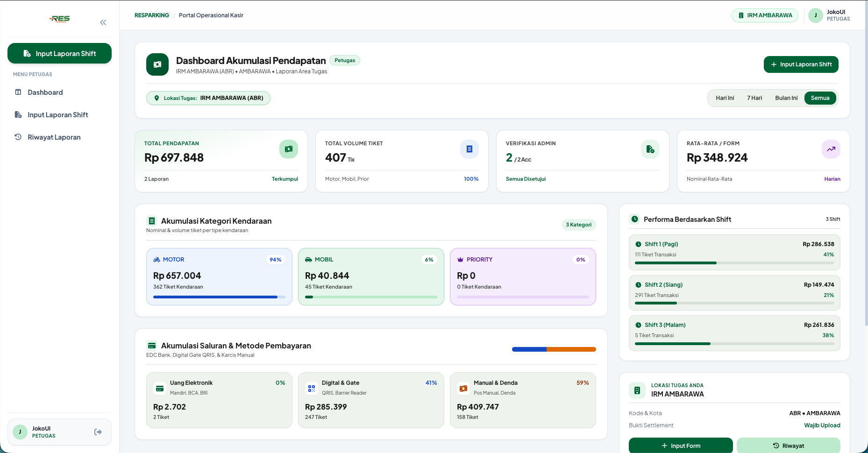Screen dimensions: 868x453
Task: Click the green Input Laporan Shift sidebar button
Action: 59,53
